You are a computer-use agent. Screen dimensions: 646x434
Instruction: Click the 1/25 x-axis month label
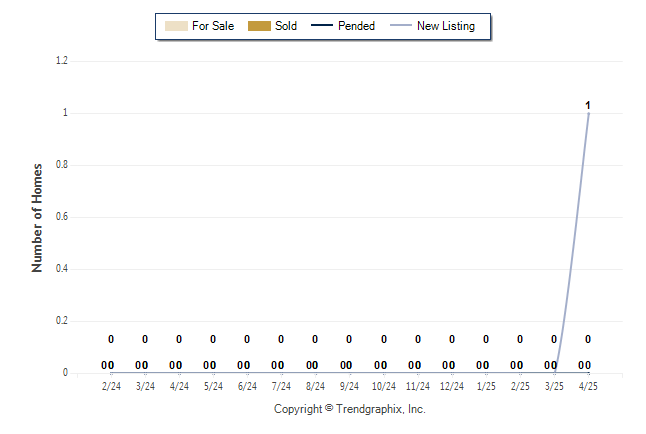(485, 386)
